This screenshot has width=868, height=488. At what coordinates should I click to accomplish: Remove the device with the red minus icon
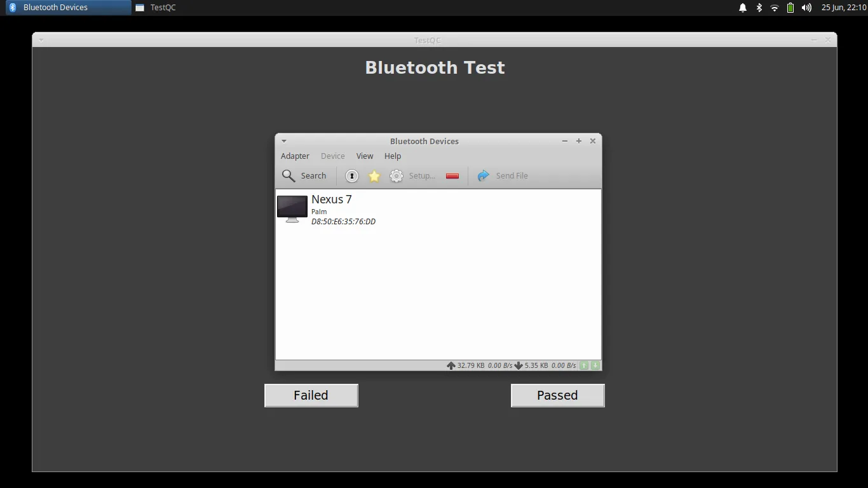[x=452, y=175]
